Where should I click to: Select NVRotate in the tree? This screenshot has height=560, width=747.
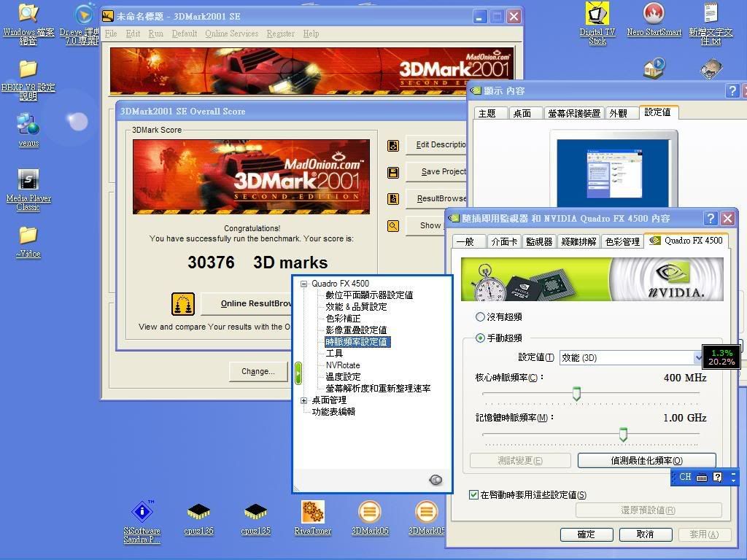[x=343, y=365]
